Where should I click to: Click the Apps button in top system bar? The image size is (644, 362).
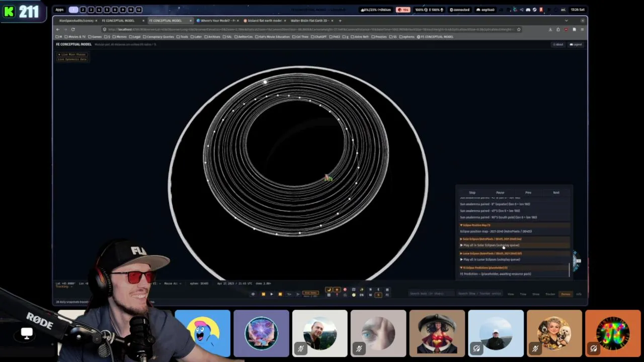coord(59,10)
